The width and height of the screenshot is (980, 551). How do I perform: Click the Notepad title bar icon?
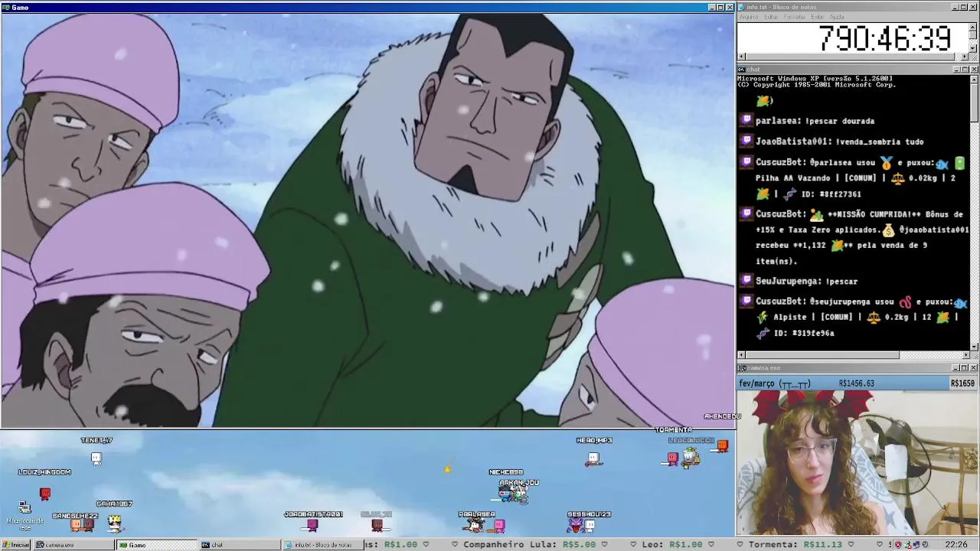[742, 7]
